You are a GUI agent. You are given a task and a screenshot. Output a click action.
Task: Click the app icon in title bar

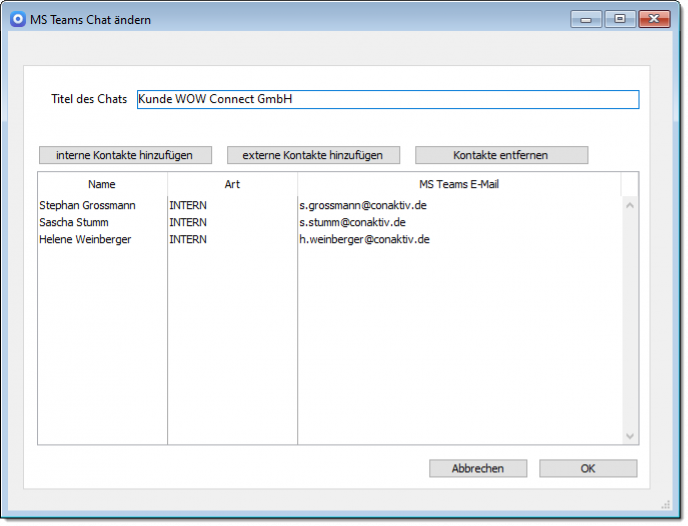(17, 19)
